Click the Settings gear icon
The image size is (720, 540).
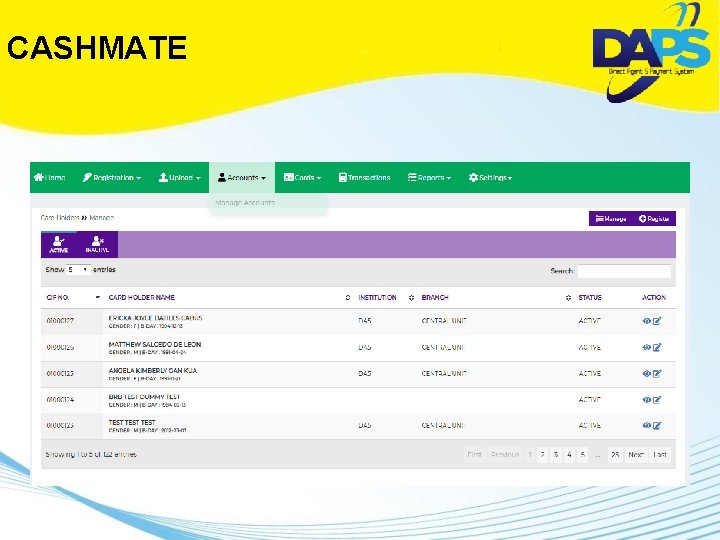473,177
